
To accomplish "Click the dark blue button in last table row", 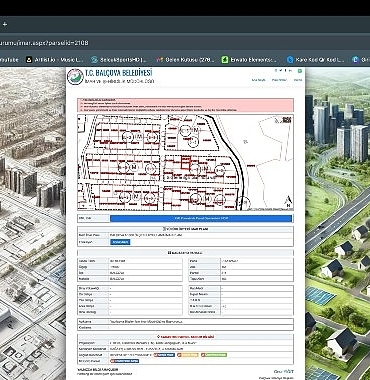I will (124, 361).
